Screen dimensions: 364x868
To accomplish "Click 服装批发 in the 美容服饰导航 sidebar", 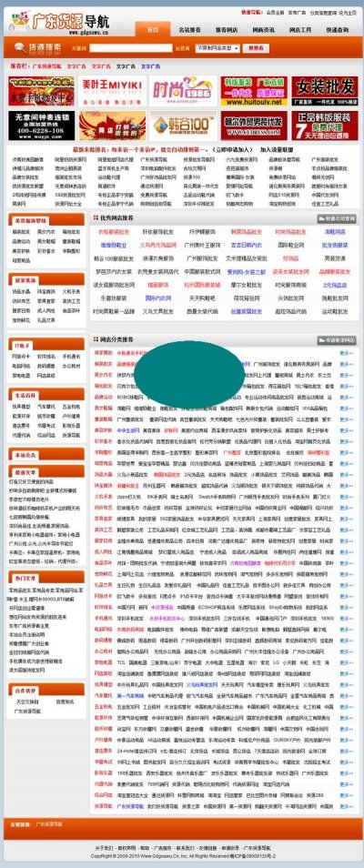I will tap(21, 233).
